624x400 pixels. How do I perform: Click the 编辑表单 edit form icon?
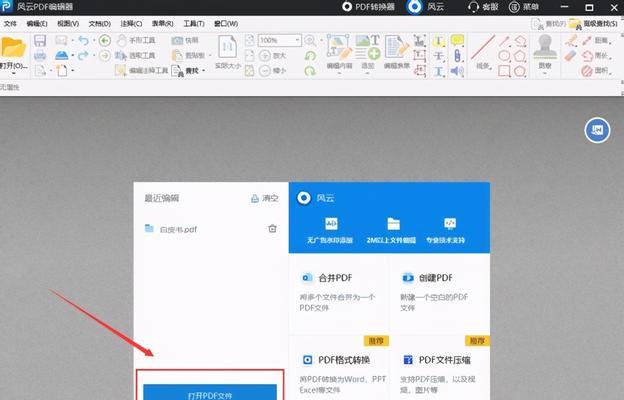coord(396,47)
